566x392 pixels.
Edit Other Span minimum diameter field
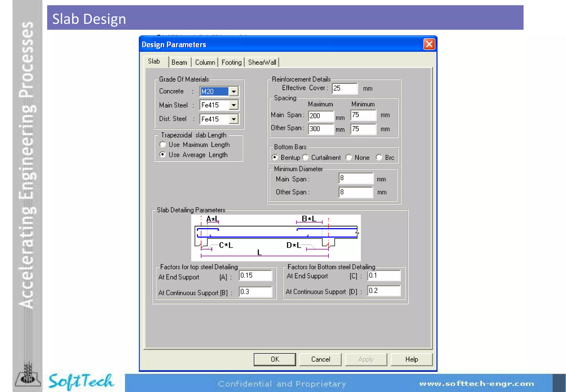coord(356,192)
